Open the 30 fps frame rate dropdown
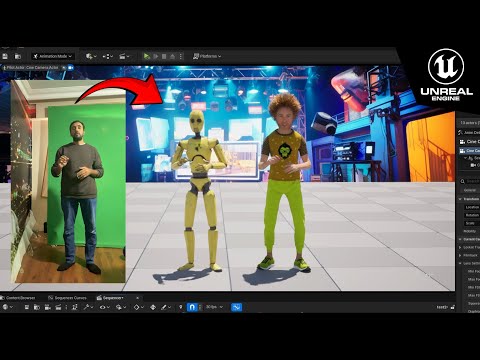480x360 pixels. point(214,307)
